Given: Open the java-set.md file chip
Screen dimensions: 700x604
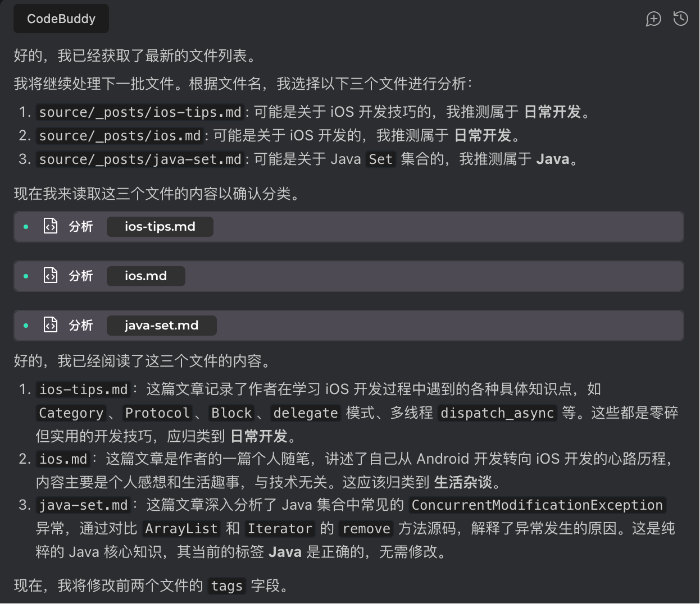Looking at the screenshot, I should point(162,326).
